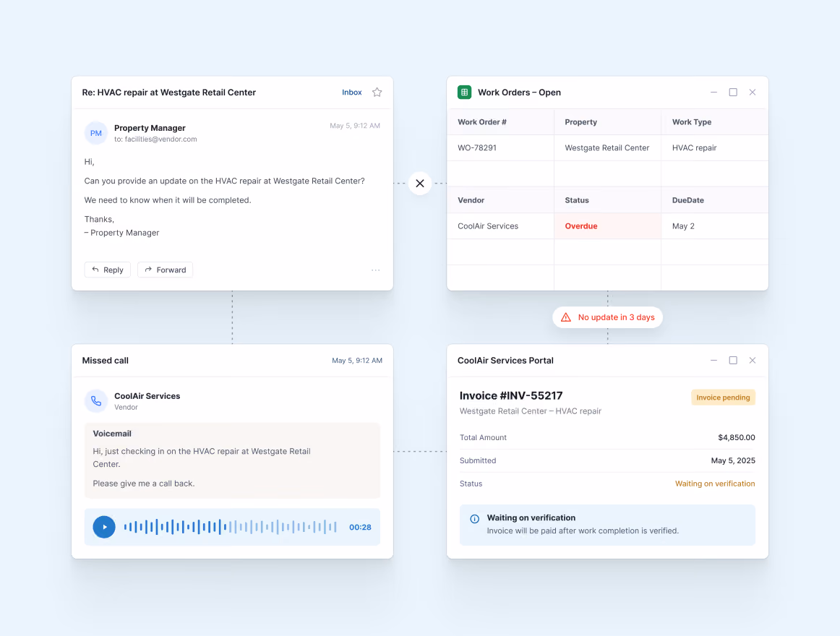Select the Property column header
This screenshot has height=636, width=840.
607,121
